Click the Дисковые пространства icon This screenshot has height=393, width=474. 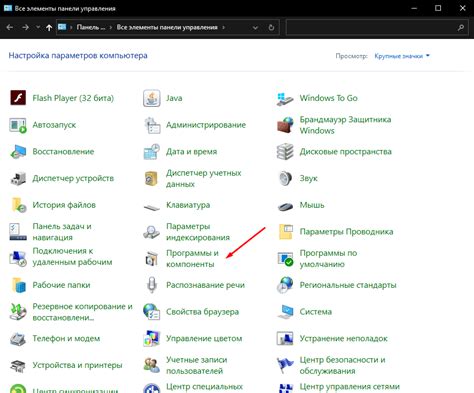(x=285, y=152)
